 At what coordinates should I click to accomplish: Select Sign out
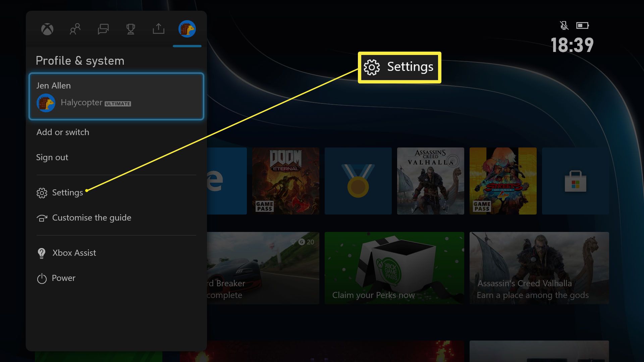pyautogui.click(x=52, y=157)
